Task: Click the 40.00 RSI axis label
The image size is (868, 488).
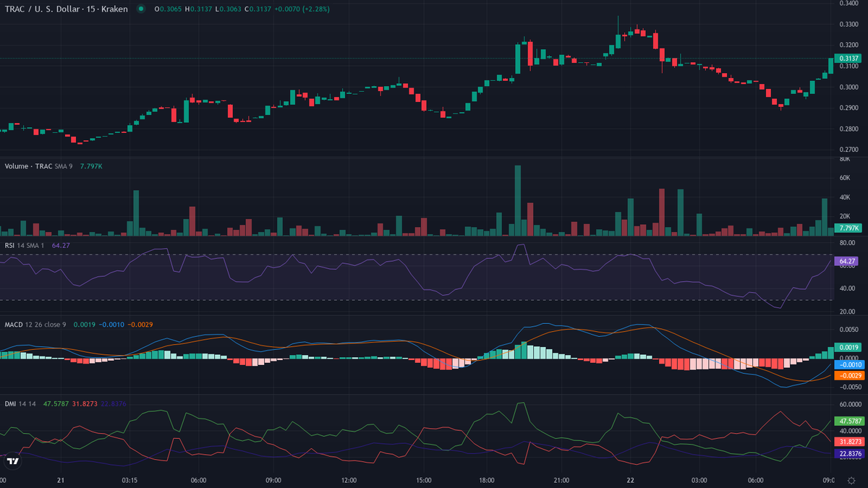Action: coord(846,288)
